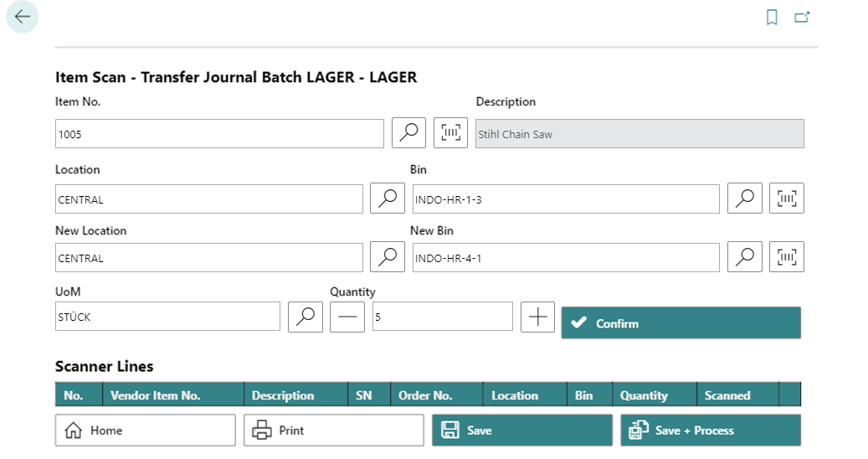Viewport: 868px width, 459px height.
Task: Click Vendor Item No. column header
Action: pos(173,395)
